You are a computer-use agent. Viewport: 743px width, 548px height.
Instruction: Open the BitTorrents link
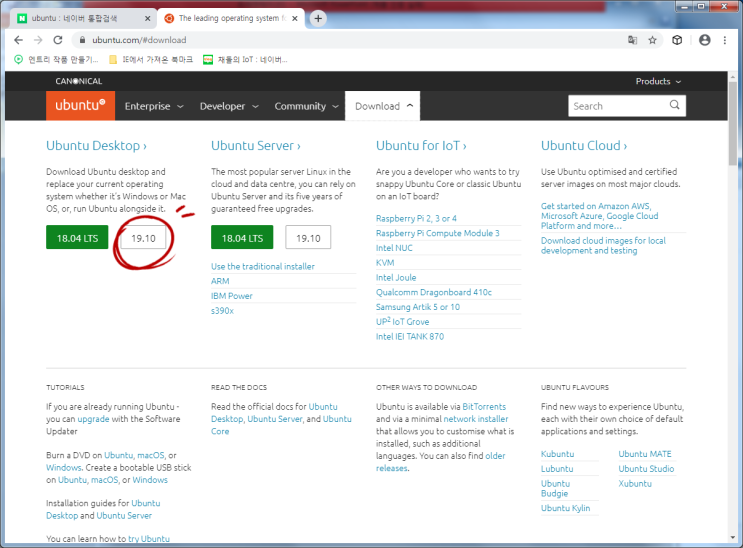[484, 407]
